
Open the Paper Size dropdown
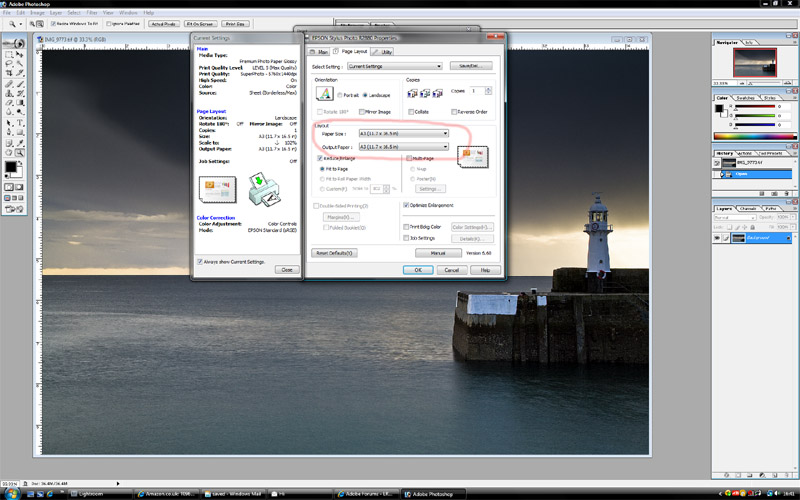tap(403, 132)
